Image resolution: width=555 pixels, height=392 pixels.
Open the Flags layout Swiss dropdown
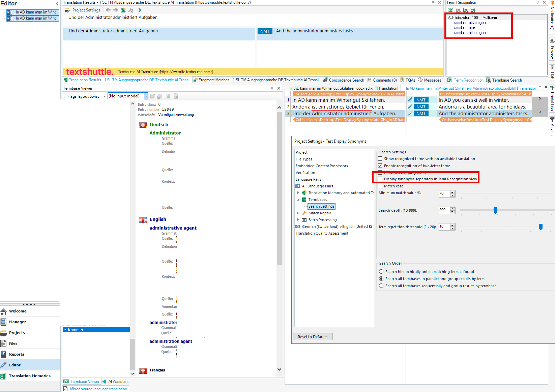[x=105, y=96]
